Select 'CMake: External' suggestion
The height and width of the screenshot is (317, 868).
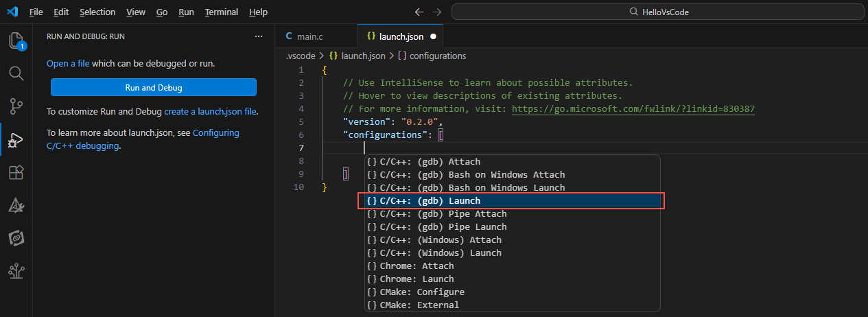coord(513,305)
